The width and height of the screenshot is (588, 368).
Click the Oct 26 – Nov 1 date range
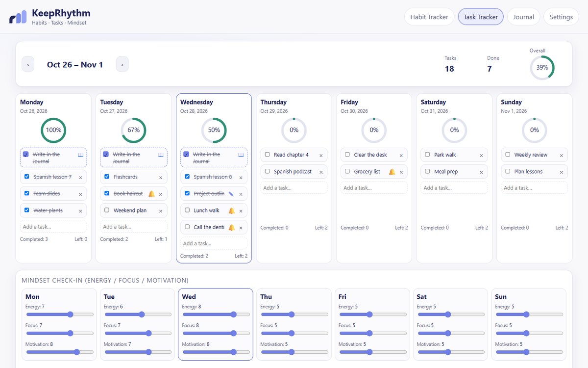(75, 65)
